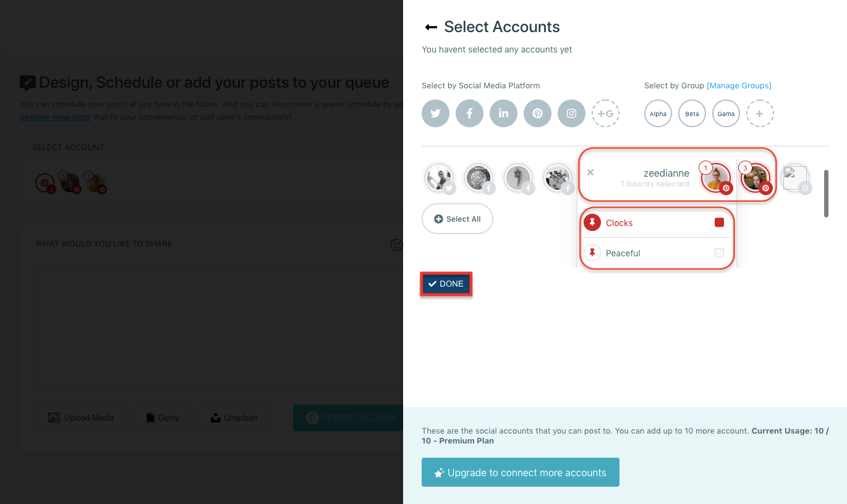This screenshot has height=504, width=847.
Task: Add a new group with the plus icon
Action: coord(760,113)
